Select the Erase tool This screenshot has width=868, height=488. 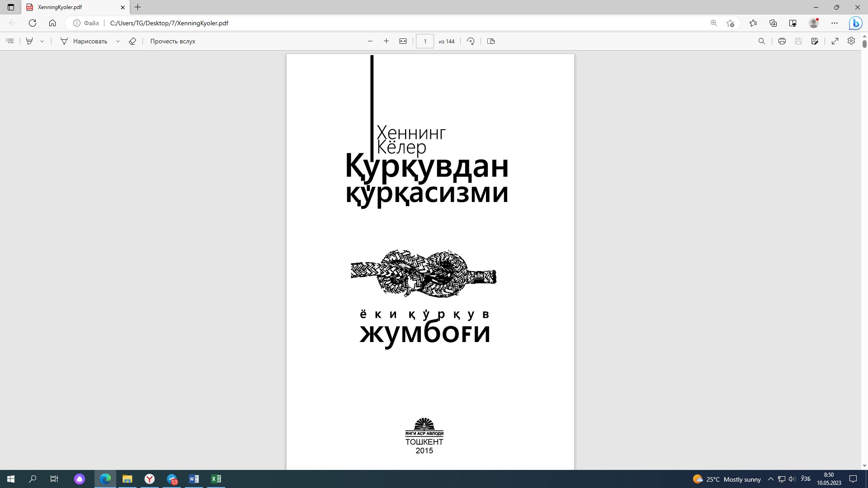132,41
